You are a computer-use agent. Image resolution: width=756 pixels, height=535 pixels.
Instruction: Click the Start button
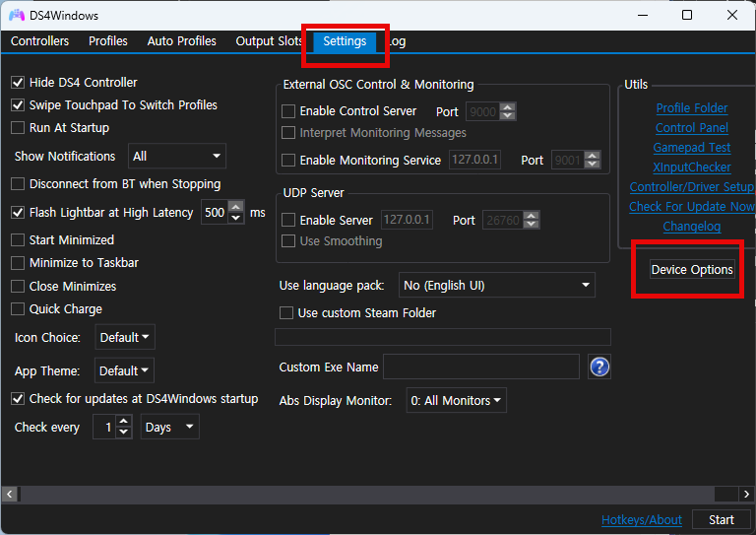pyautogui.click(x=722, y=519)
